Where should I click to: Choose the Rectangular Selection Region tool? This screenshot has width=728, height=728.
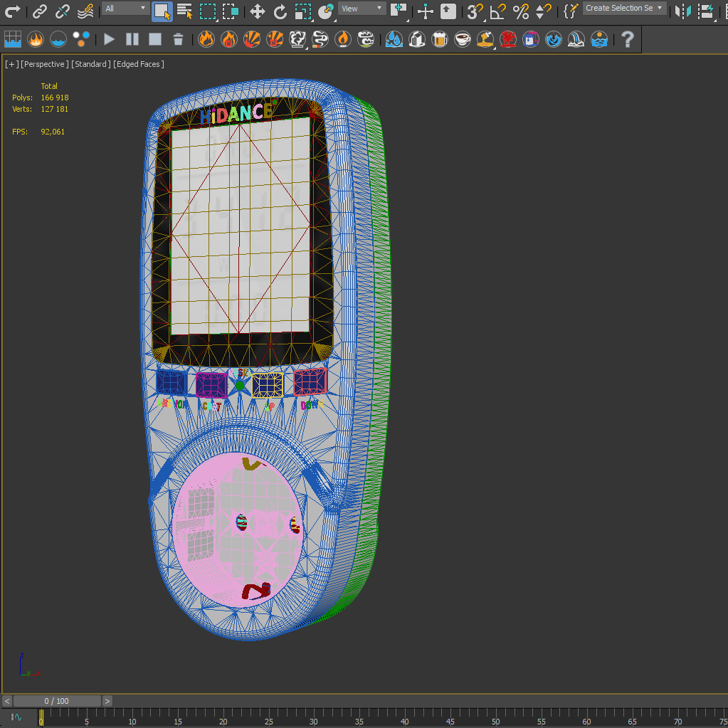click(x=208, y=11)
